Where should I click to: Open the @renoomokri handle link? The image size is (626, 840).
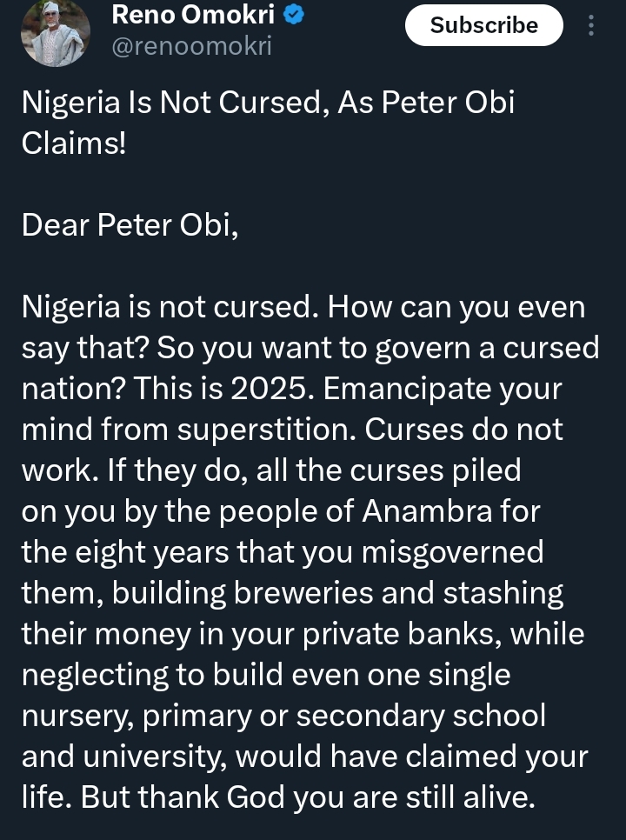click(191, 45)
